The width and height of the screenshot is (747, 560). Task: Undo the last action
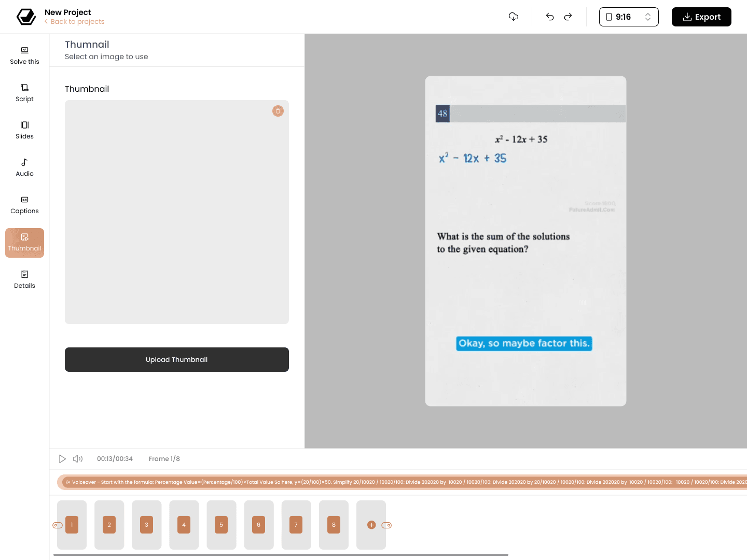(x=550, y=17)
